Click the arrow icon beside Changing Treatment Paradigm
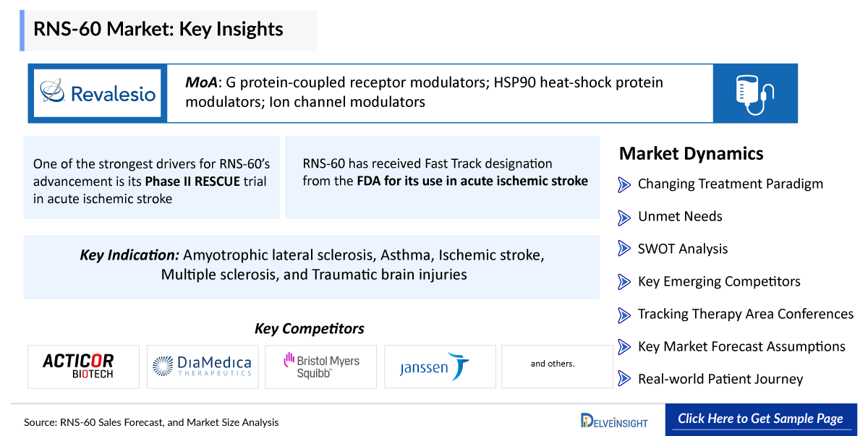Image resolution: width=868 pixels, height=436 pixels. click(x=624, y=184)
